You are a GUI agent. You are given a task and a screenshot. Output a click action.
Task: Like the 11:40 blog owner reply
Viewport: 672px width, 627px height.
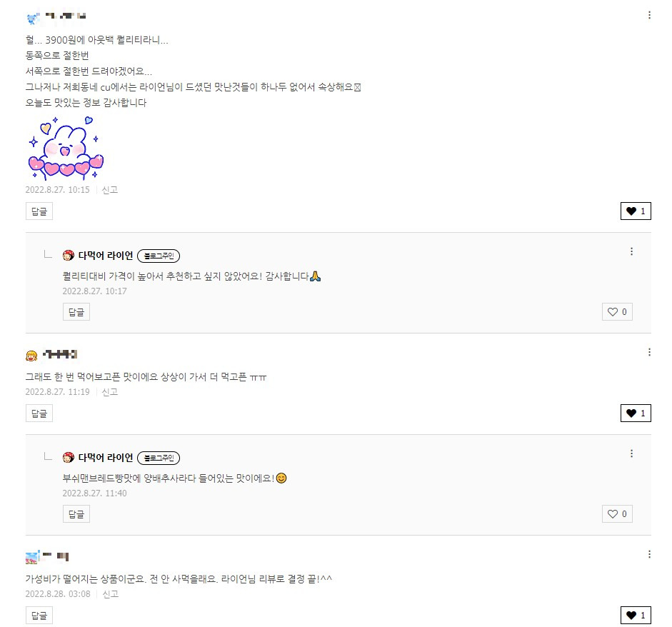coord(617,514)
